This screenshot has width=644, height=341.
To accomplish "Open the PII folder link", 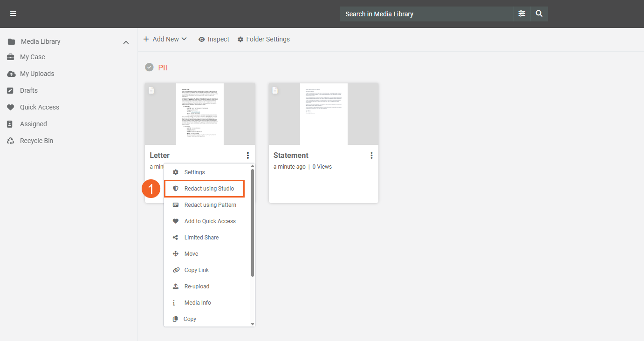I will click(x=163, y=68).
